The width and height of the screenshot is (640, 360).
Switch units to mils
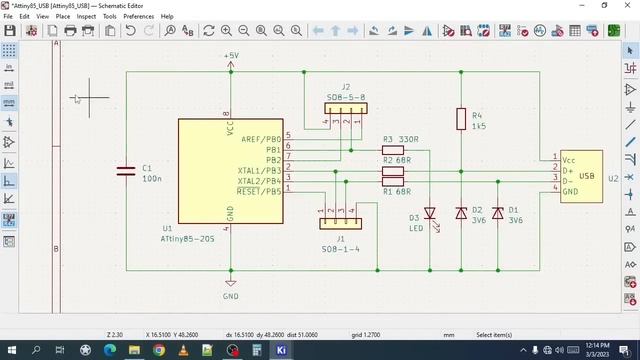pyautogui.click(x=9, y=85)
